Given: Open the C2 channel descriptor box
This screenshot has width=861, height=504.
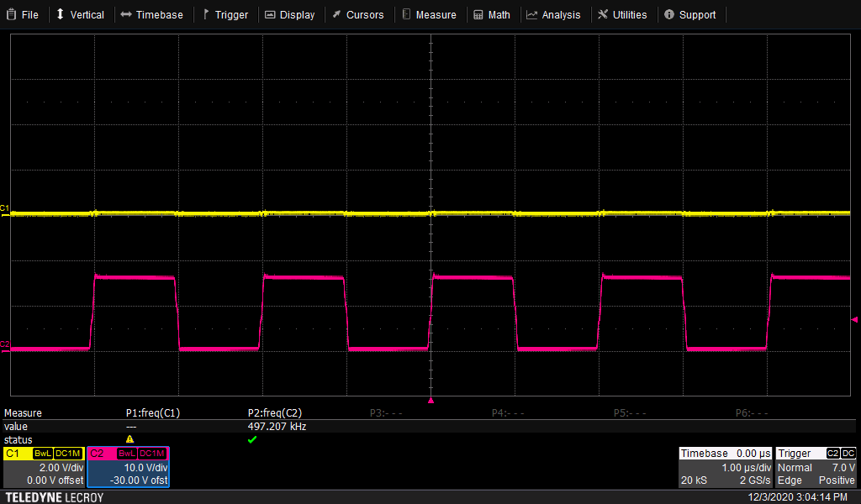Looking at the screenshot, I should 129,467.
